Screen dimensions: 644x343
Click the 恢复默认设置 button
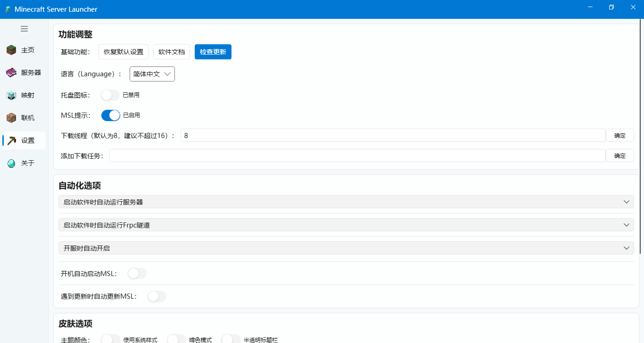[x=124, y=52]
